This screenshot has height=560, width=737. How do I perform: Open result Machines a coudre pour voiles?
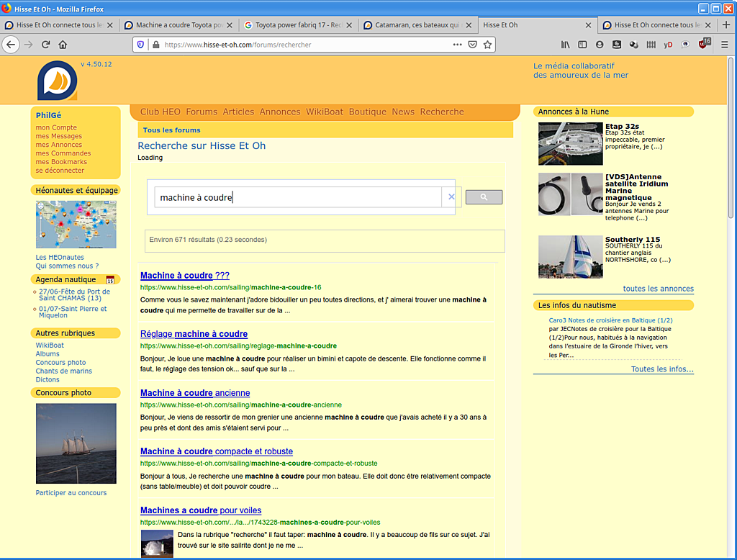[x=201, y=510]
